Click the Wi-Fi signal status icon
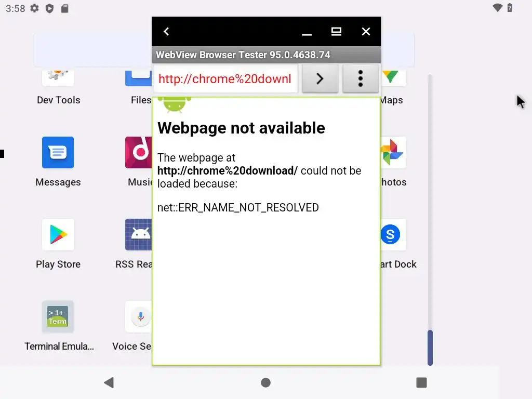Viewport: 532px width, 399px height. [x=497, y=8]
